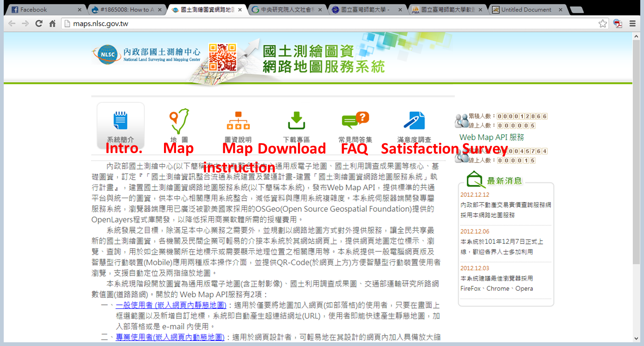The image size is (644, 346).
Task: Open the 圖資說明 orange hierarchy icon
Action: coord(238,121)
